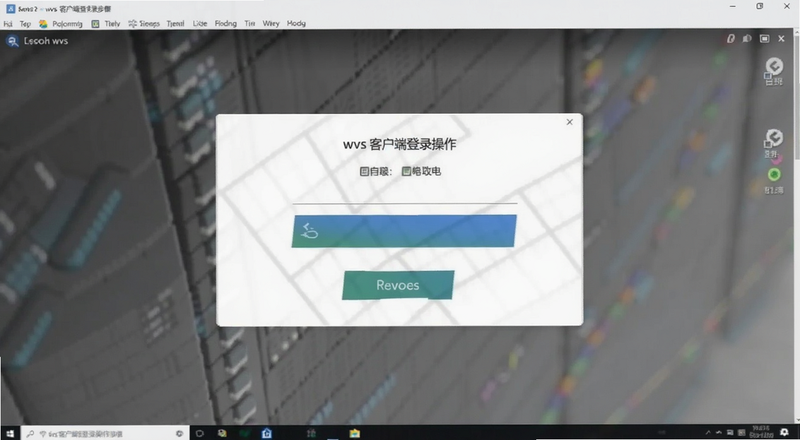The width and height of the screenshot is (800, 440).
Task: Click the green square icon beside Tlely
Action: (x=95, y=23)
